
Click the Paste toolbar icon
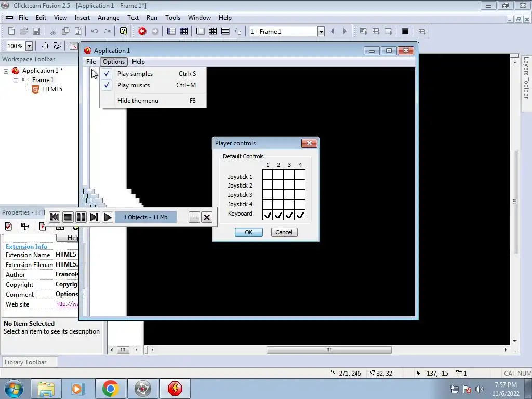(x=78, y=31)
